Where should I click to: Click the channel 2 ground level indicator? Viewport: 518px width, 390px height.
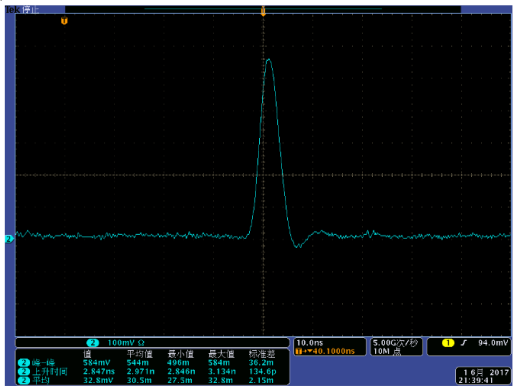[9, 239]
